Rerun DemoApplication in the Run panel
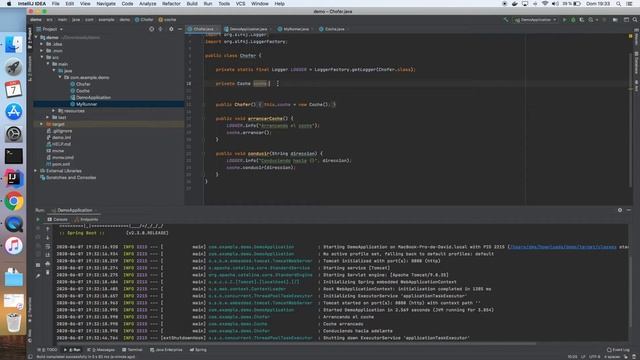Viewport: 640px width, 360px height. (38, 220)
